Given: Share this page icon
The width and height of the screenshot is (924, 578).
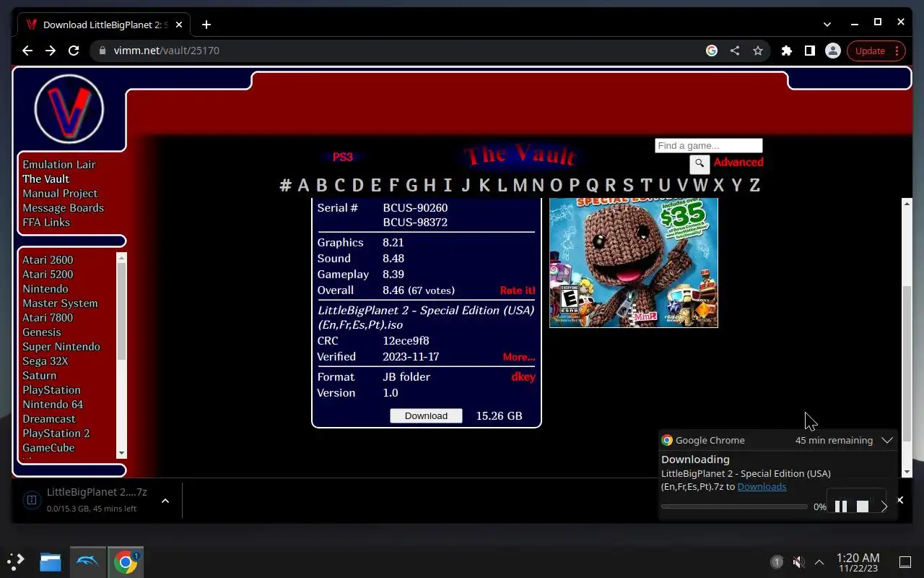Looking at the screenshot, I should 735,51.
